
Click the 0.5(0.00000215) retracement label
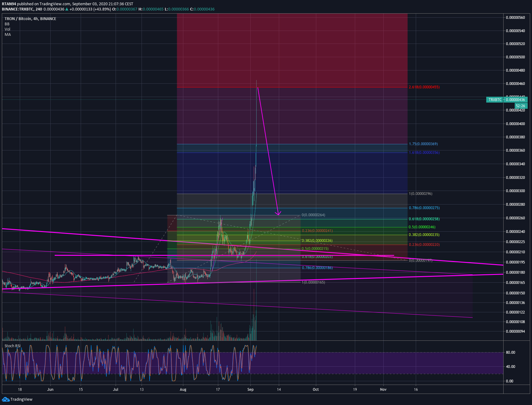tap(315, 249)
